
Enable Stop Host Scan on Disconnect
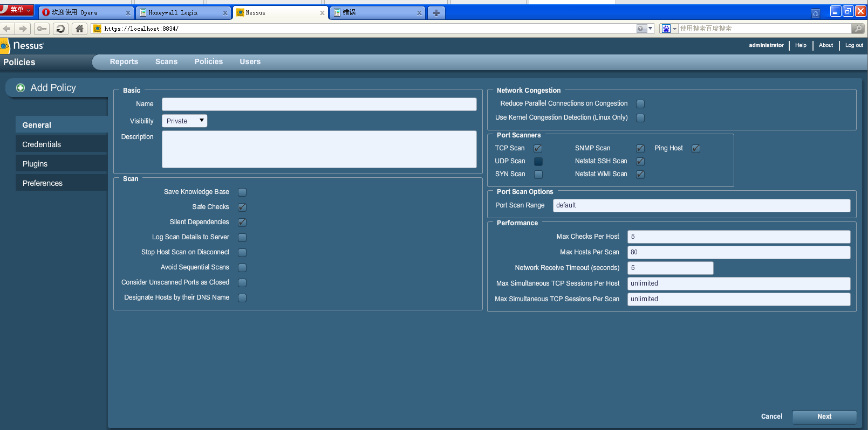pos(242,253)
